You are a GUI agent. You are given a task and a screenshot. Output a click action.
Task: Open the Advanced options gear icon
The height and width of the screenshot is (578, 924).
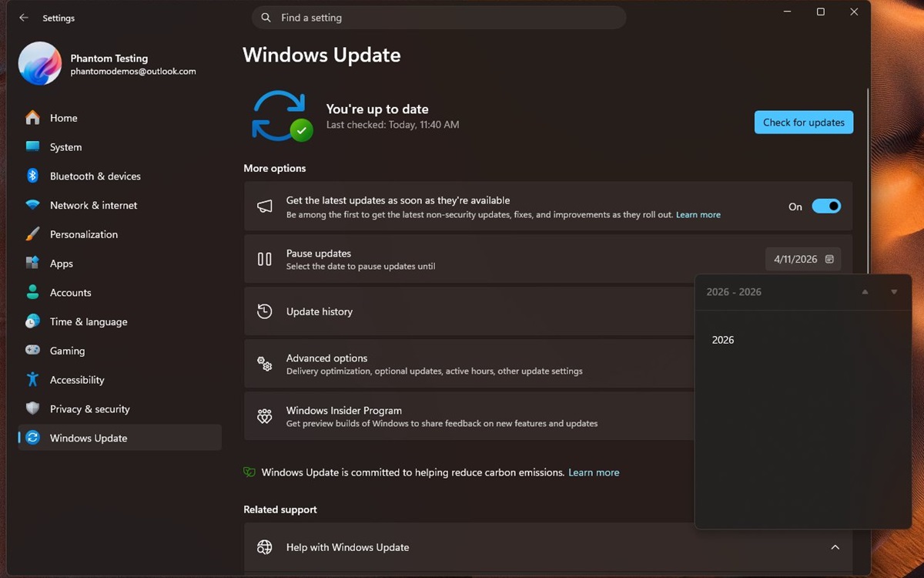point(264,364)
